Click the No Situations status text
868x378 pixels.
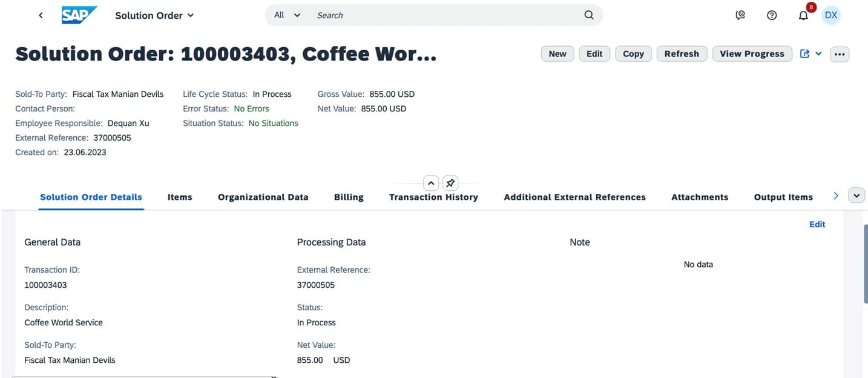tap(274, 123)
